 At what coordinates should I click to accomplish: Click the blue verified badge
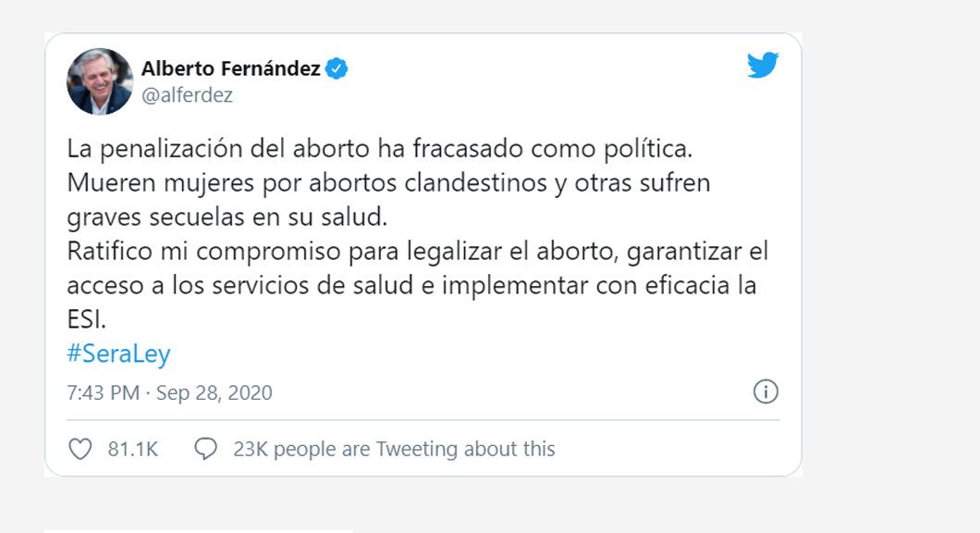coord(337,68)
